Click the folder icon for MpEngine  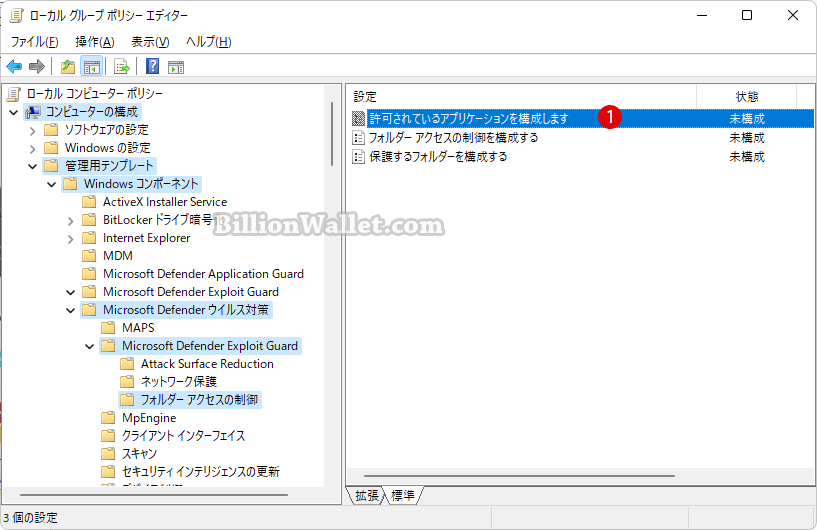pos(108,418)
